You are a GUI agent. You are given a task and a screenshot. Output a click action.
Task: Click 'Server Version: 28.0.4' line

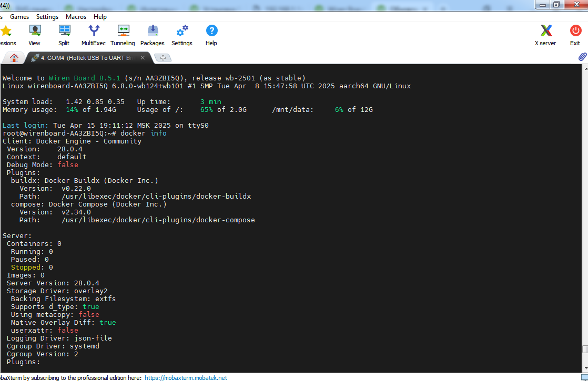click(53, 283)
